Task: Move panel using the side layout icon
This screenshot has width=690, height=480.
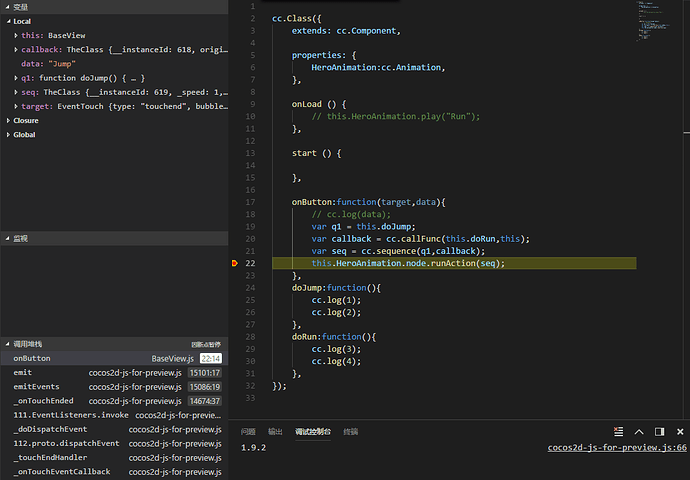Action: click(x=659, y=432)
